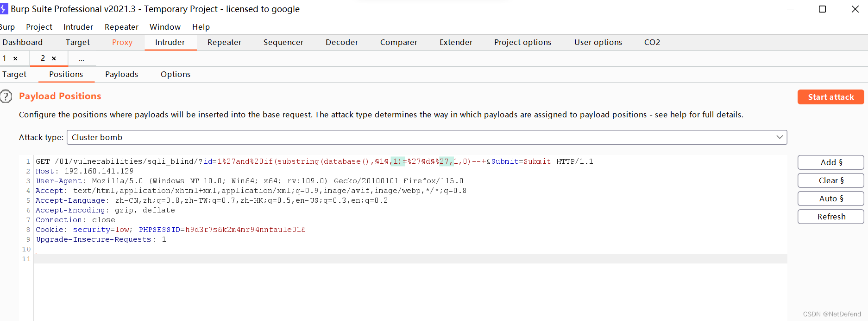Select the Positions sub-tab
This screenshot has width=868, height=321.
click(66, 74)
